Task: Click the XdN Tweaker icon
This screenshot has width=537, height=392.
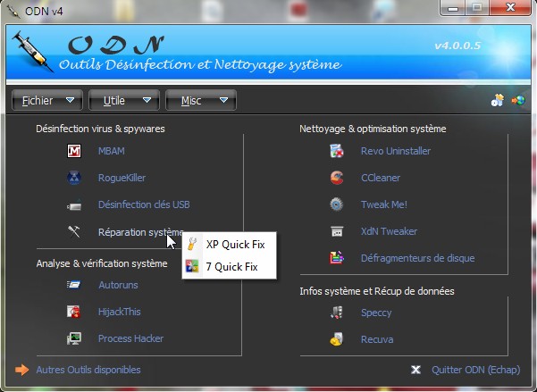Action: point(337,231)
